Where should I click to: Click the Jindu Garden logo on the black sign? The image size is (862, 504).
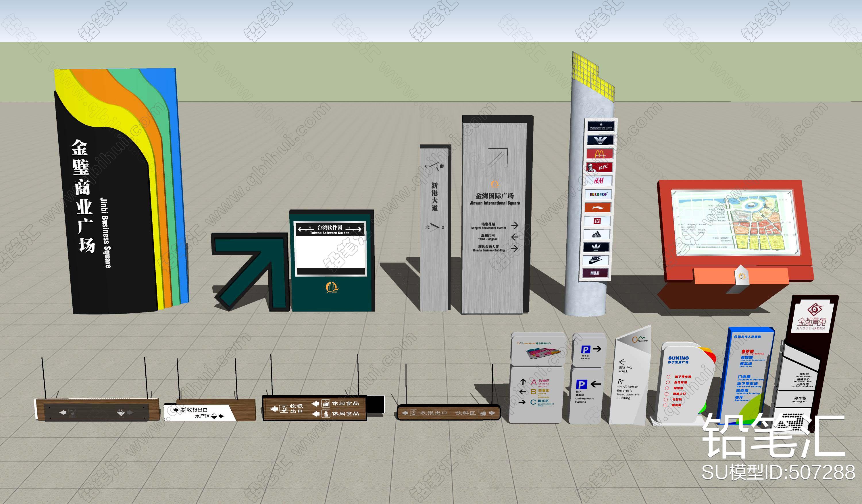pos(812,316)
